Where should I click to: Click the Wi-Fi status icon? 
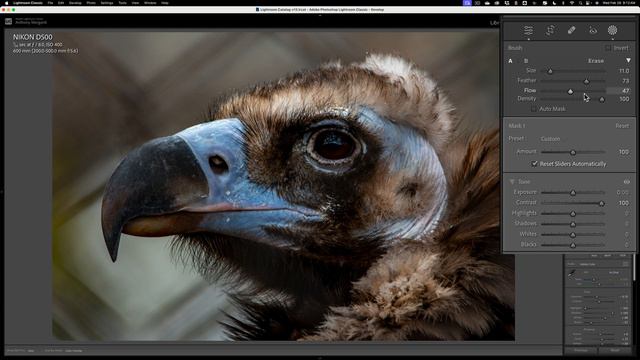571,3
